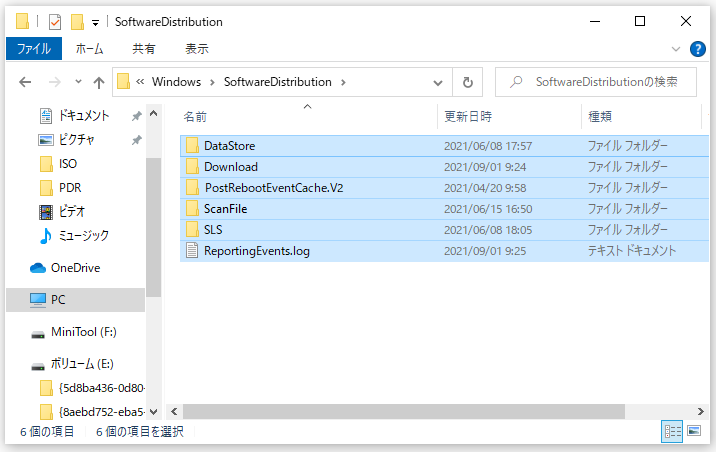Expand the chevron after SoftwareDistribution in path
The image size is (716, 452).
pos(343,82)
